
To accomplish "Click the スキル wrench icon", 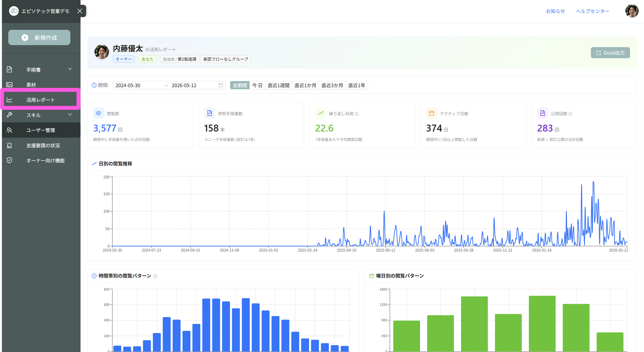I will (x=9, y=115).
